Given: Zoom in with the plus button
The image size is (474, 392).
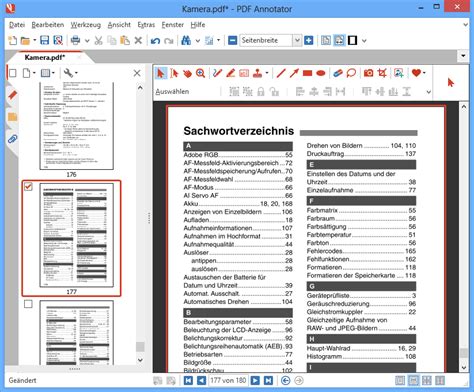Looking at the screenshot, I should [309, 40].
